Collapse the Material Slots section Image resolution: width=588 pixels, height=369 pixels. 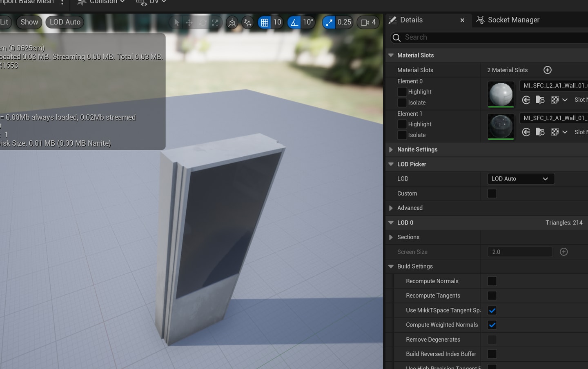[391, 56]
